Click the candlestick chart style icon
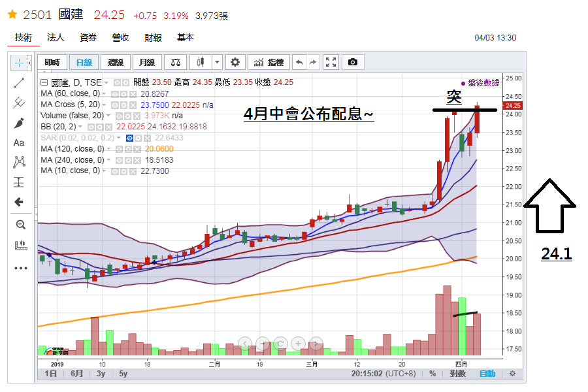The width and height of the screenshot is (588, 392). (201, 62)
